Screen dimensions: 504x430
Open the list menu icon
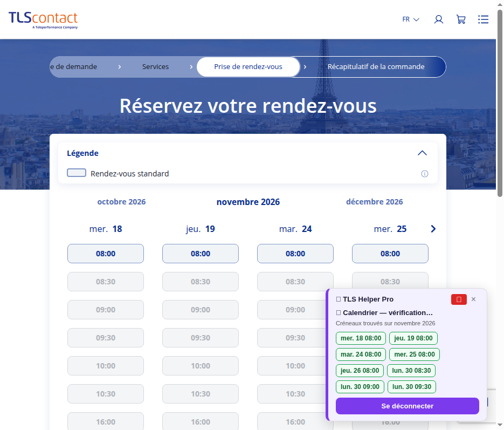click(x=483, y=19)
